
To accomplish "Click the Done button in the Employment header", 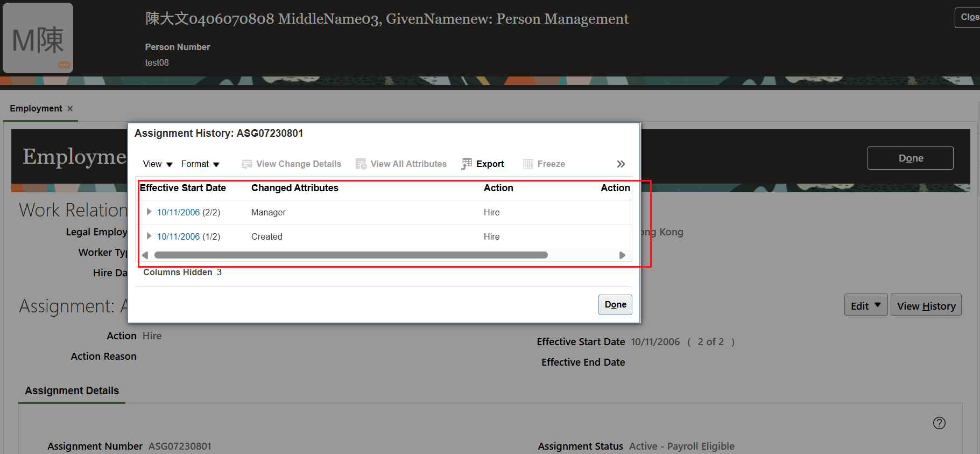I will pos(911,158).
